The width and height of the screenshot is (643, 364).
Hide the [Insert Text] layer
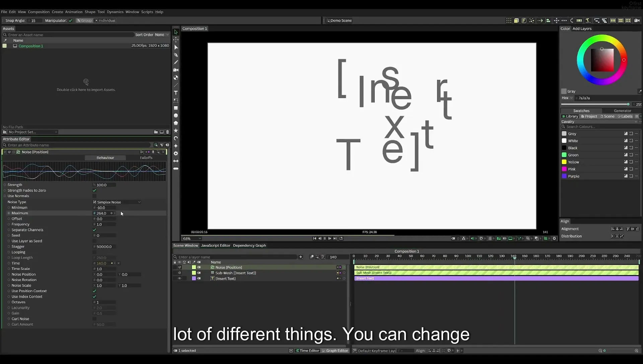[x=180, y=278]
